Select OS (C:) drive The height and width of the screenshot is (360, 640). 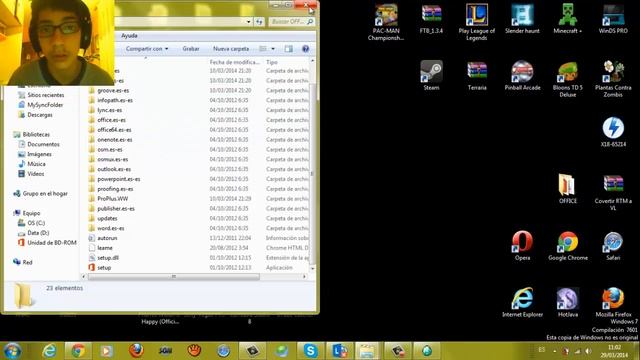click(36, 223)
